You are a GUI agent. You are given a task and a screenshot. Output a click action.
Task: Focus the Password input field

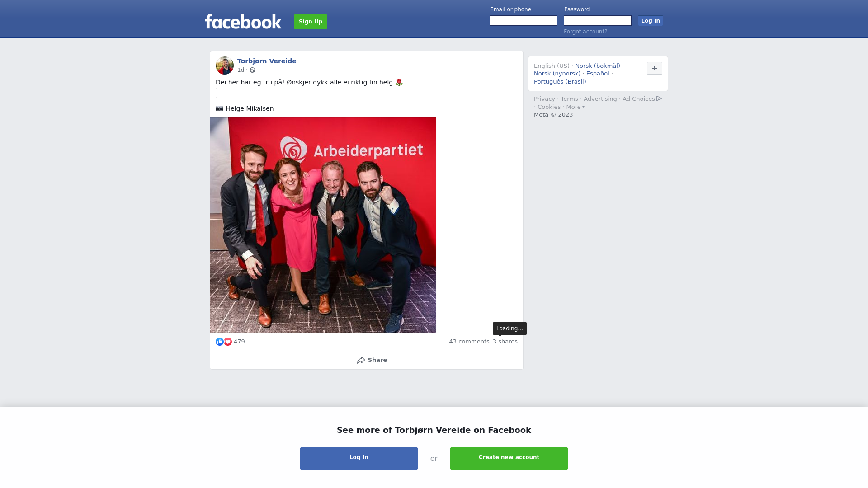tap(598, 21)
